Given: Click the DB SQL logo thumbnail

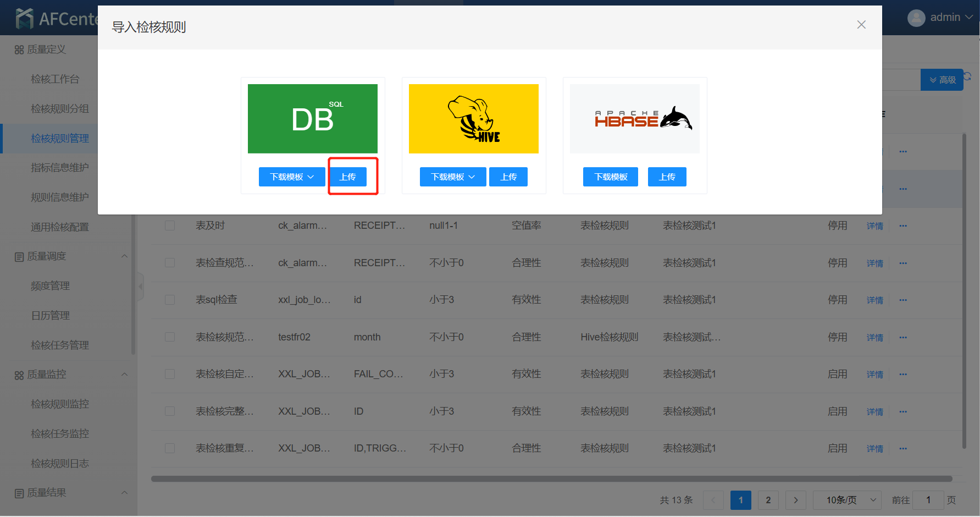Looking at the screenshot, I should (312, 119).
